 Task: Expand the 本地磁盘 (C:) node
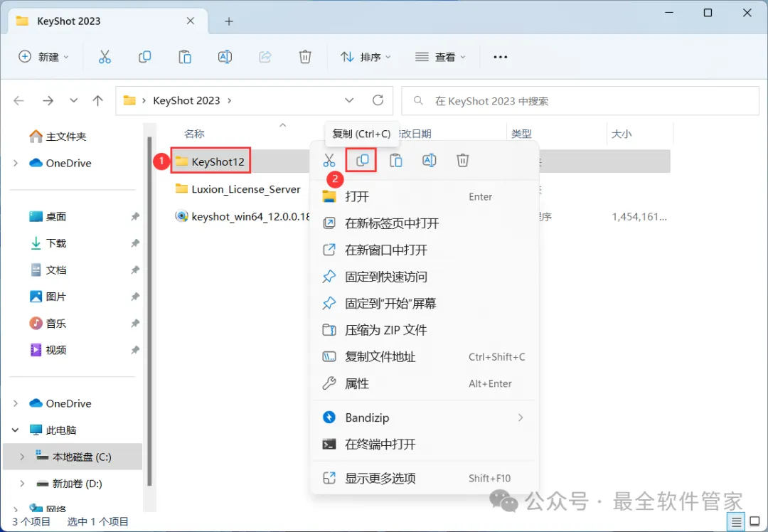22,457
